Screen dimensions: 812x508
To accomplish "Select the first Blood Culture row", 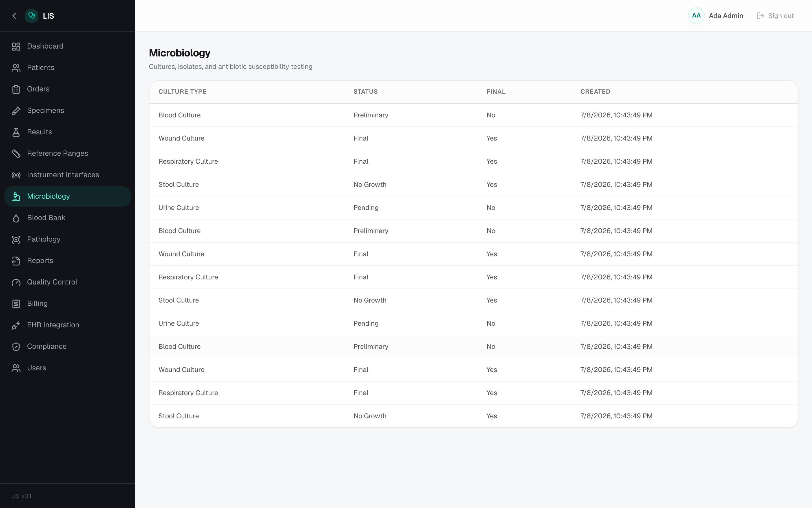I will click(x=473, y=115).
